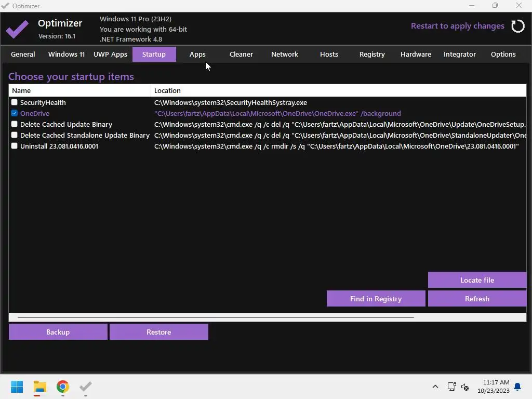Tick Uninstall 23.081.0416.0001 checkbox

[x=14, y=145]
